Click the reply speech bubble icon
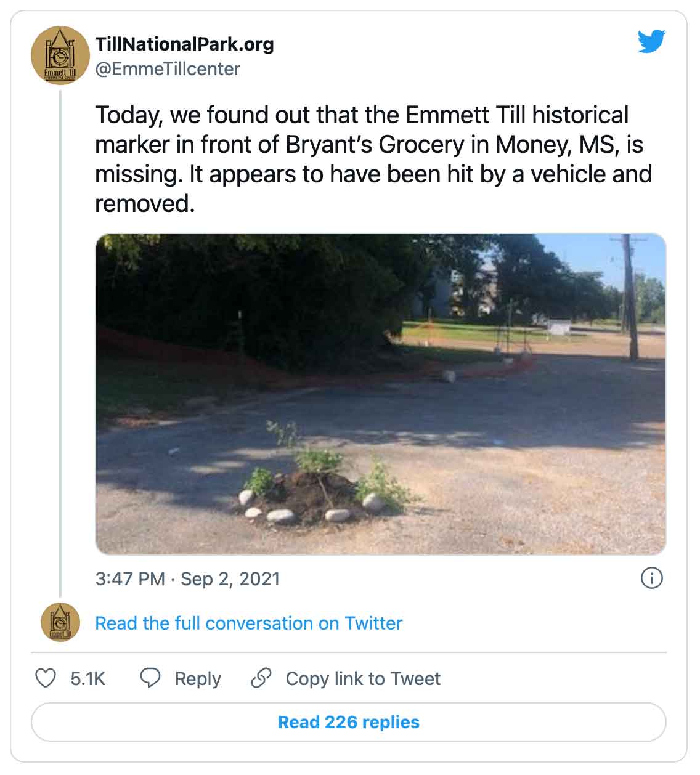This screenshot has width=700, height=775. [149, 678]
